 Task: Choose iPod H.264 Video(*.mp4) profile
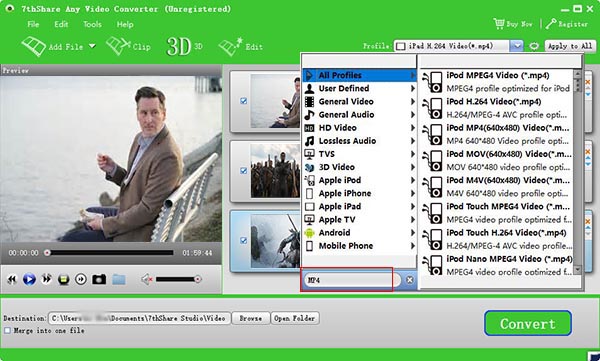click(497, 108)
